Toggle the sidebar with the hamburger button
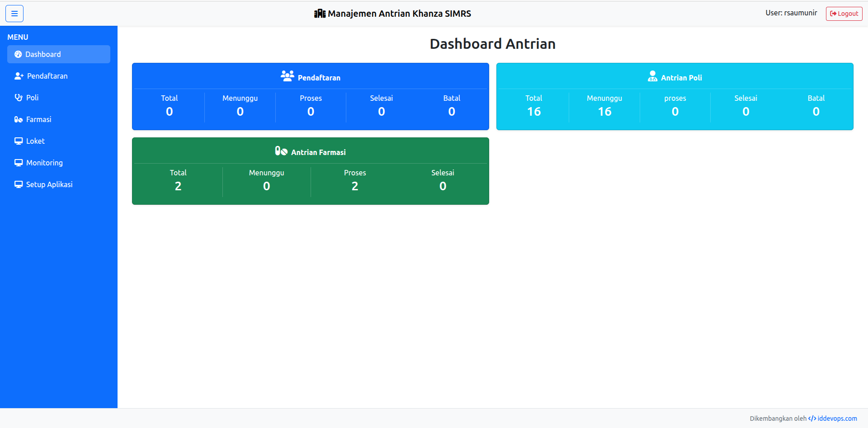Image resolution: width=868 pixels, height=428 pixels. point(14,14)
